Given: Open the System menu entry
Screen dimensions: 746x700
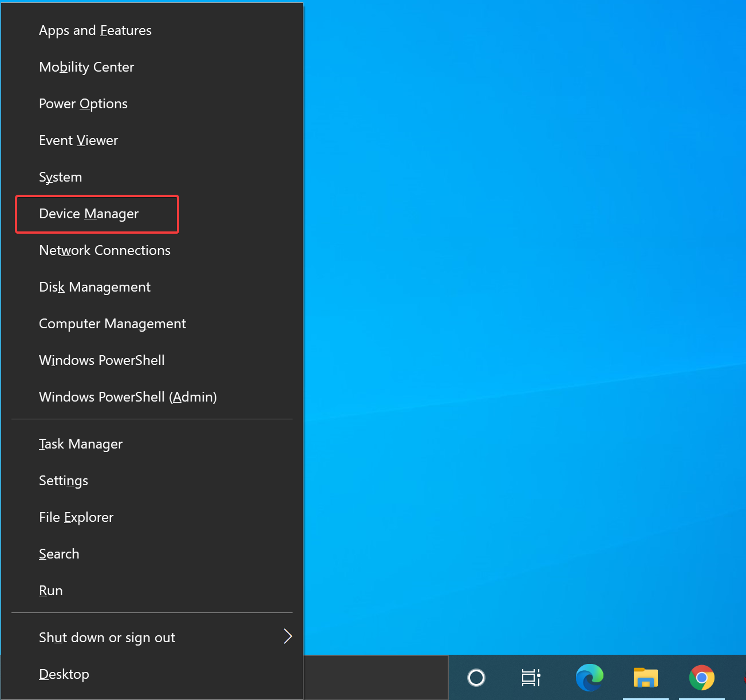Looking at the screenshot, I should [x=152, y=177].
